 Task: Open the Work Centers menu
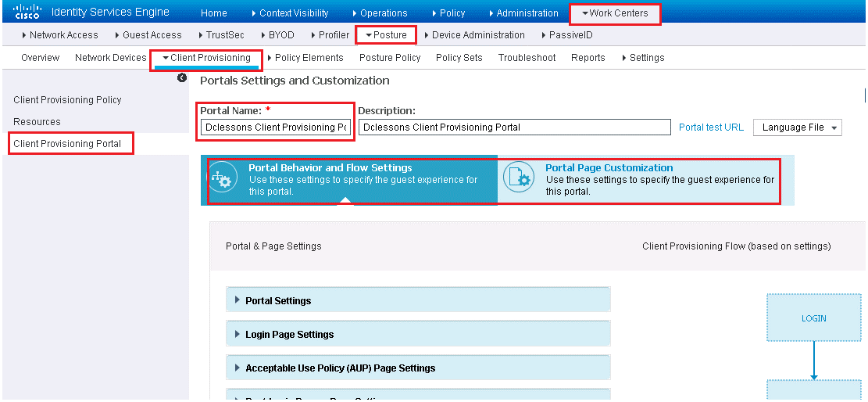615,13
